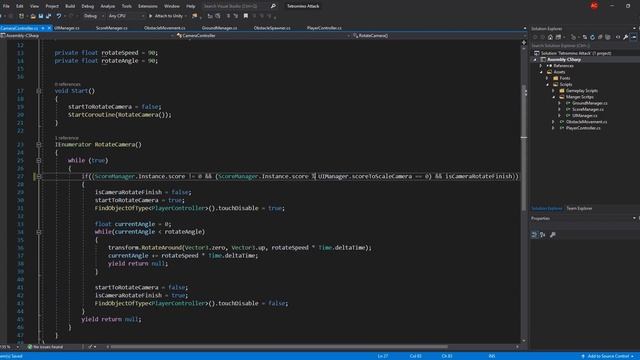This screenshot has height=360, width=640.
Task: Click the Properties panel Alphabetical sort icon
Action: pos(543,235)
